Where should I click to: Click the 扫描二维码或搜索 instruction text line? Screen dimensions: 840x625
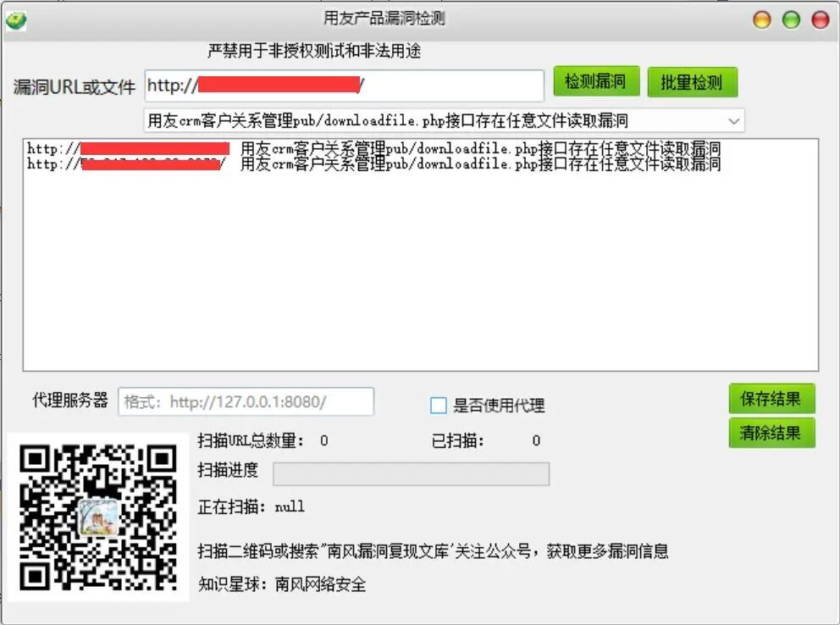(433, 550)
